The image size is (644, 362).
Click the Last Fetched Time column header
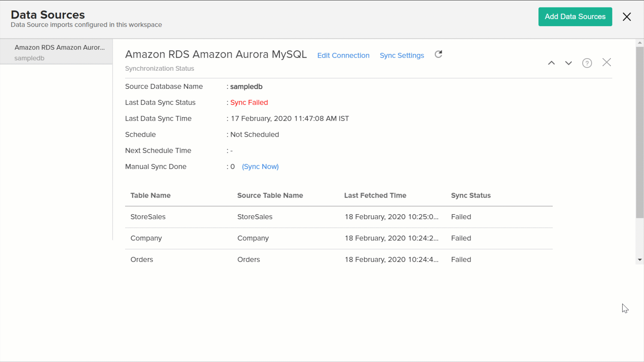375,195
